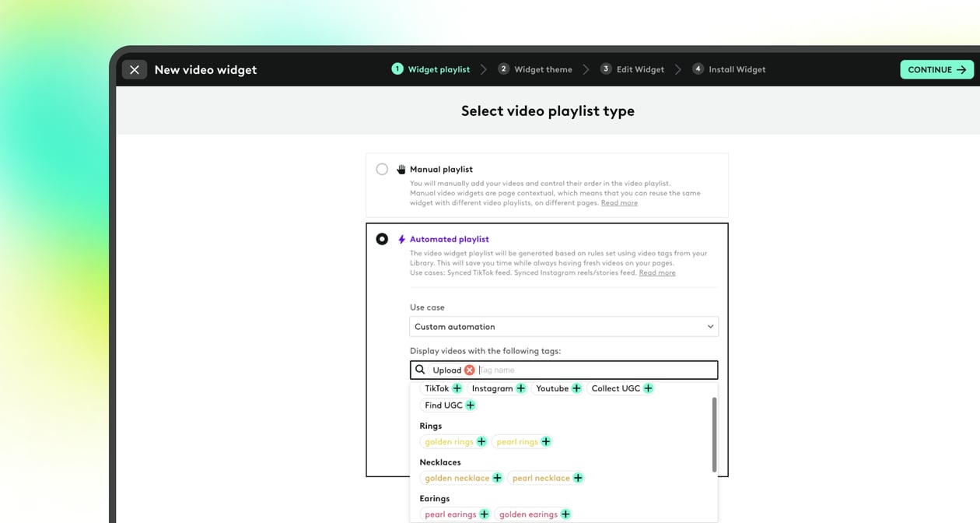The width and height of the screenshot is (980, 523).
Task: Click the plus icon on Youtube tag
Action: click(576, 388)
